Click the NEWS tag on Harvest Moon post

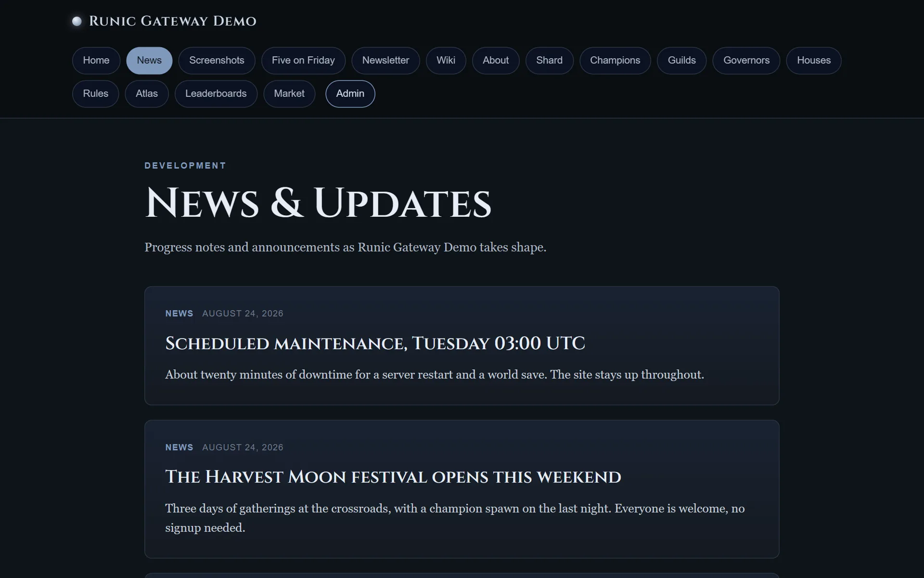click(179, 447)
